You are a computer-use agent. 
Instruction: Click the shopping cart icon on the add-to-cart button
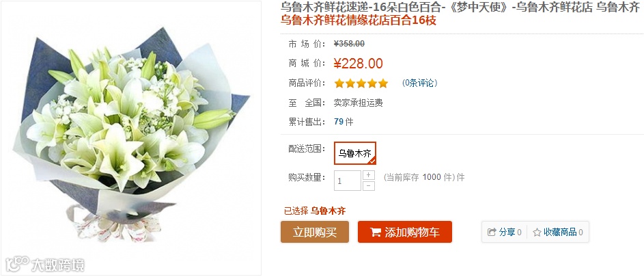coord(376,232)
